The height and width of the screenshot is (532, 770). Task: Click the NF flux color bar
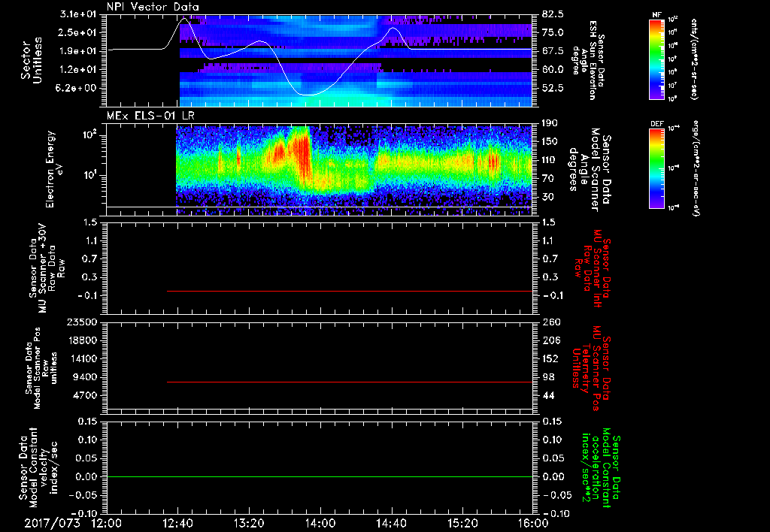pyautogui.click(x=656, y=59)
